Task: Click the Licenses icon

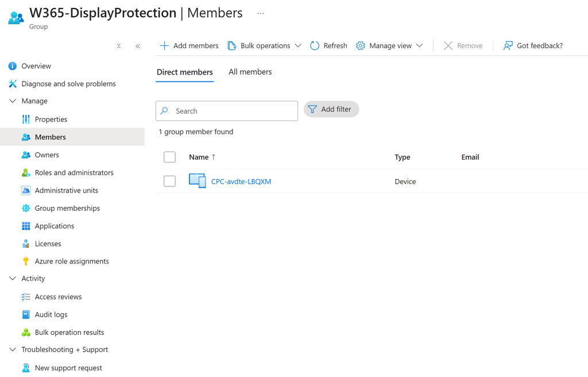Action: pyautogui.click(x=26, y=244)
